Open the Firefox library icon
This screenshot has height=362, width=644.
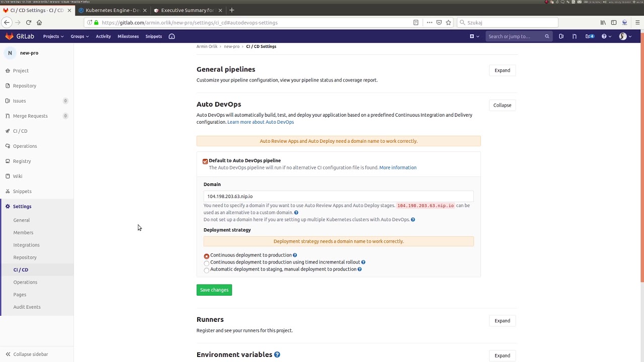[x=603, y=23]
